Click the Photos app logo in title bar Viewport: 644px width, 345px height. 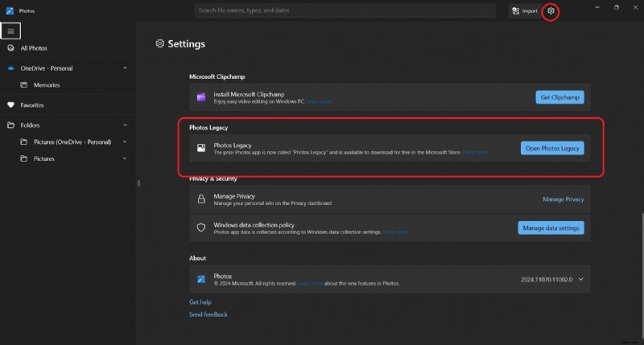10,10
